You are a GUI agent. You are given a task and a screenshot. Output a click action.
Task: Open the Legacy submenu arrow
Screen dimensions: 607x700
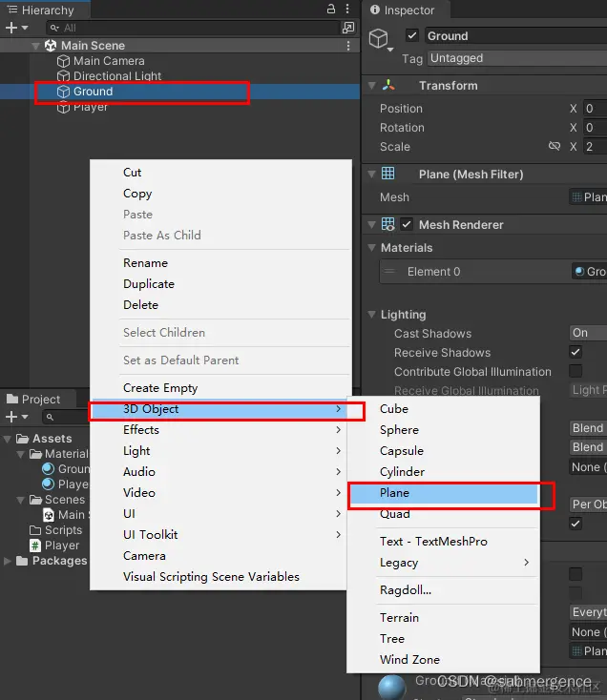(x=527, y=563)
